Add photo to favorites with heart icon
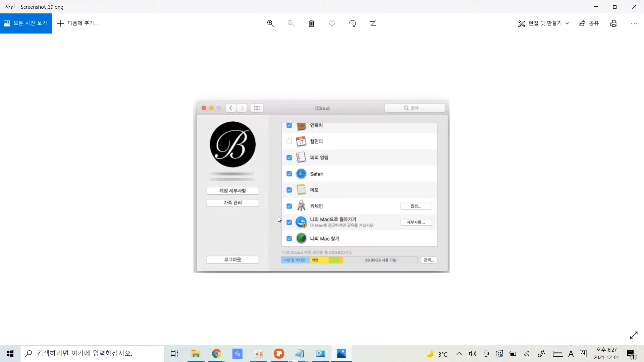 332,23
